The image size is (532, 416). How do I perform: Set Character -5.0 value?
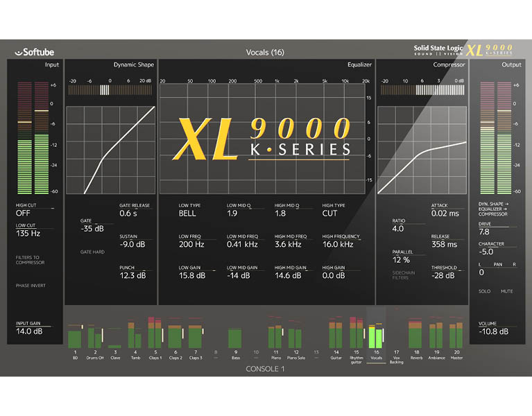click(x=486, y=252)
